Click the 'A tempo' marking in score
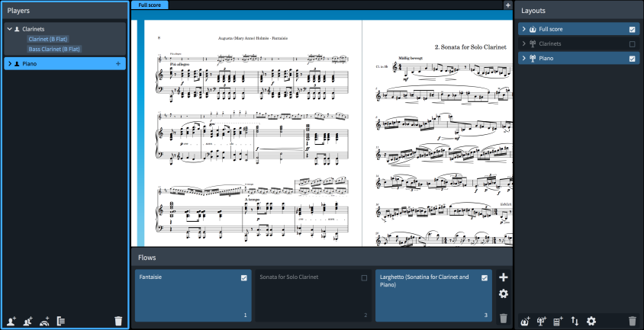Image resolution: width=644 pixels, height=330 pixels. 252,200
